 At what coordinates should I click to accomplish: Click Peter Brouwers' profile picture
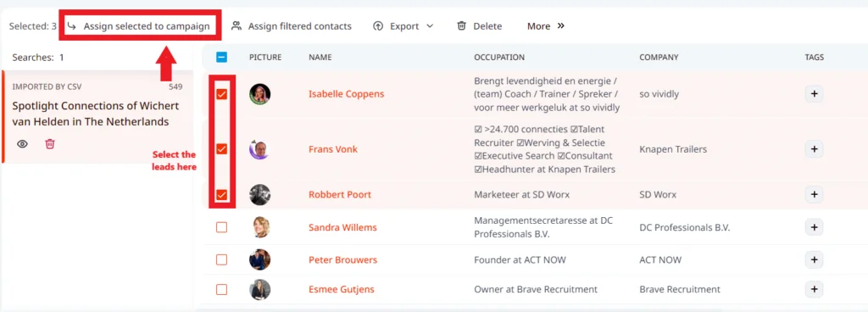pos(259,259)
